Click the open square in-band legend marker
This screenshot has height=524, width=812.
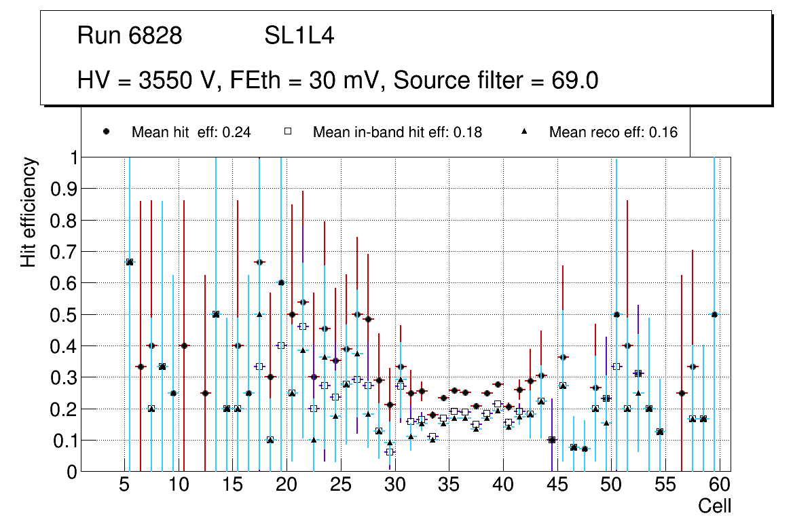click(288, 132)
